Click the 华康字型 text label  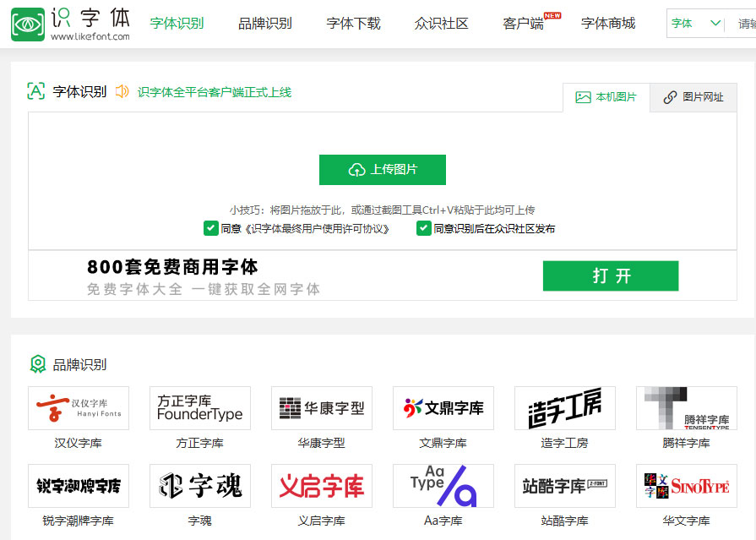[322, 443]
